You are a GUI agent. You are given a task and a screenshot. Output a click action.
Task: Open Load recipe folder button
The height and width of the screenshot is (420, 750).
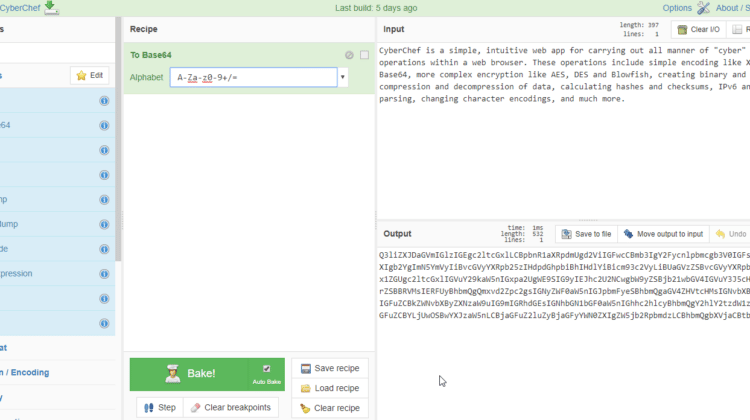[330, 388]
